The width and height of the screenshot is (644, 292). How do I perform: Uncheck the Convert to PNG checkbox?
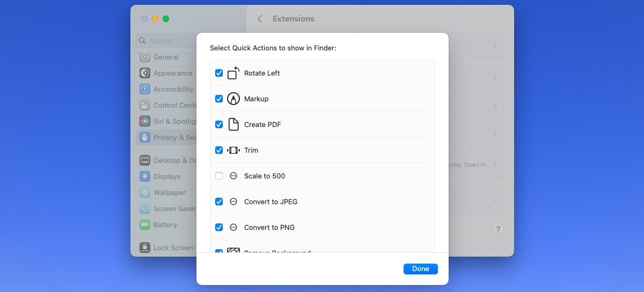[x=219, y=227]
